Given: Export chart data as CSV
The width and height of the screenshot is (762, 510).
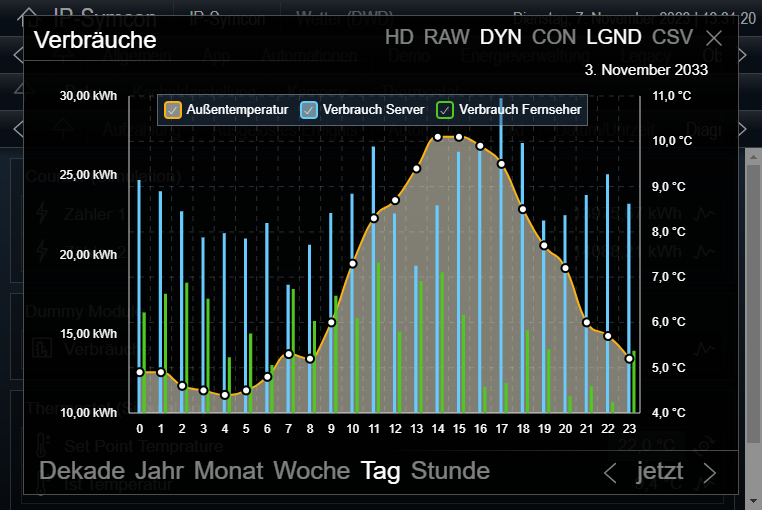Looking at the screenshot, I should (672, 38).
